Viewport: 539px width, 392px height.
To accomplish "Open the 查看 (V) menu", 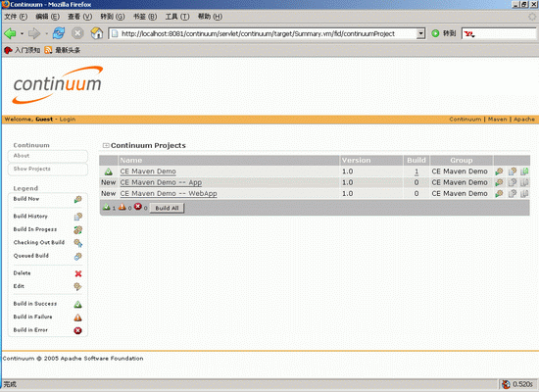I will point(79,17).
